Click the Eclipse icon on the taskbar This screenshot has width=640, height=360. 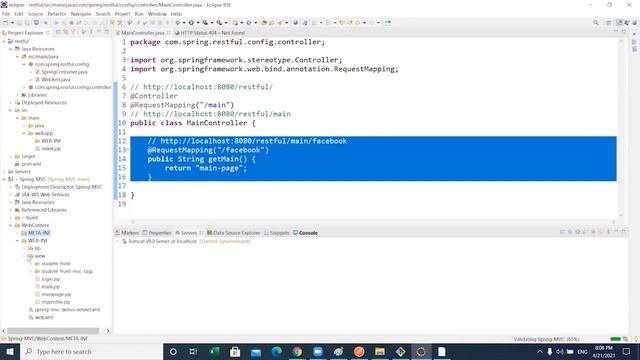(421, 351)
